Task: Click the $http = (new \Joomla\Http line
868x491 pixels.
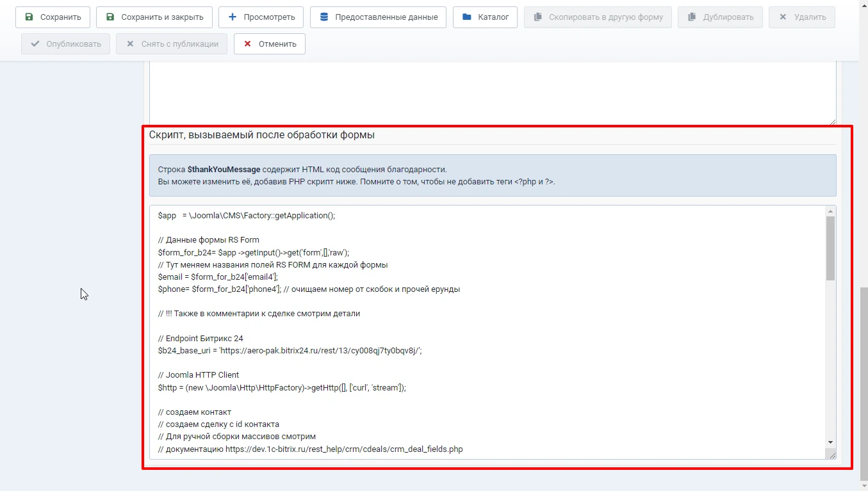Action: pyautogui.click(x=282, y=387)
